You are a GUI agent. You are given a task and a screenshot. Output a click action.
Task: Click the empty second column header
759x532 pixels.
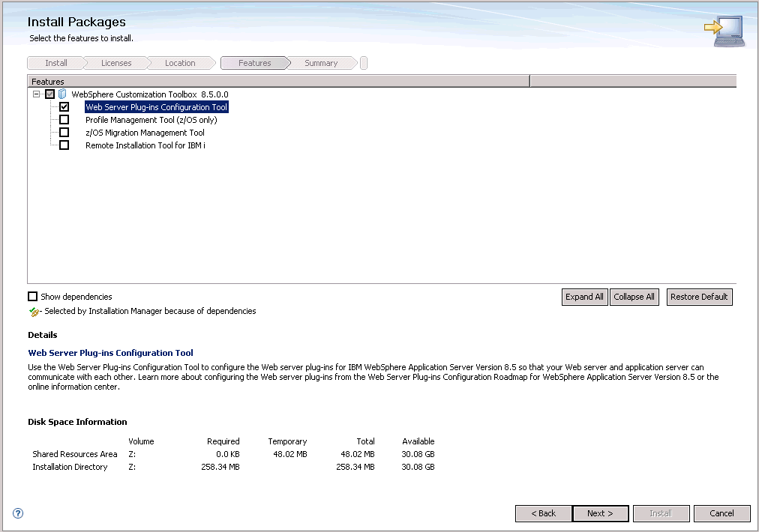(x=633, y=81)
